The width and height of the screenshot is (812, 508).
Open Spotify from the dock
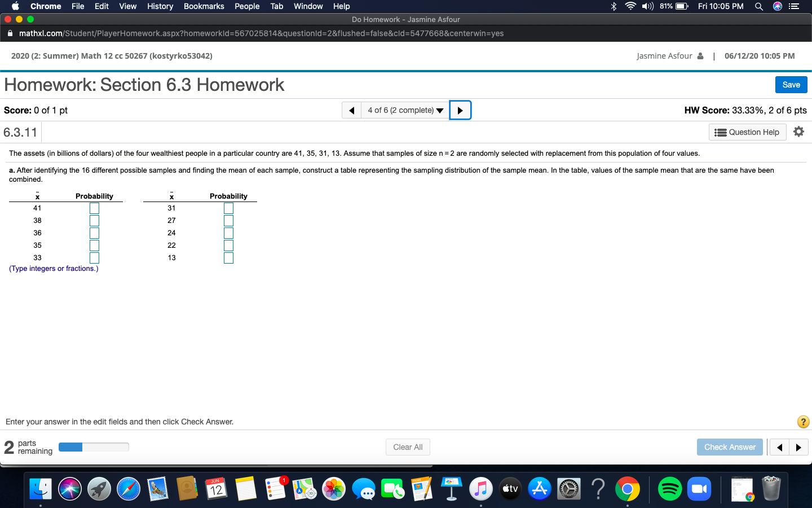coord(670,489)
